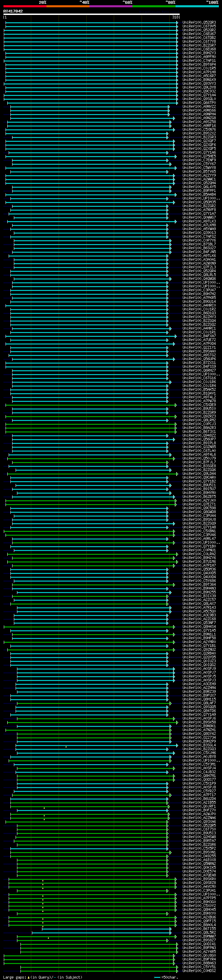Click hit label UniRef100_B6TI55

199,929
